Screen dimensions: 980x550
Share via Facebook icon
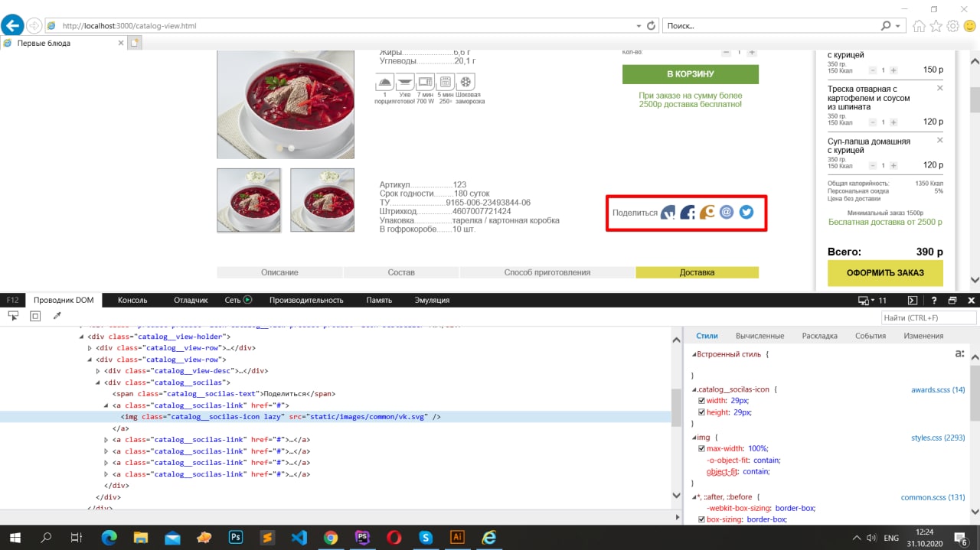point(688,212)
